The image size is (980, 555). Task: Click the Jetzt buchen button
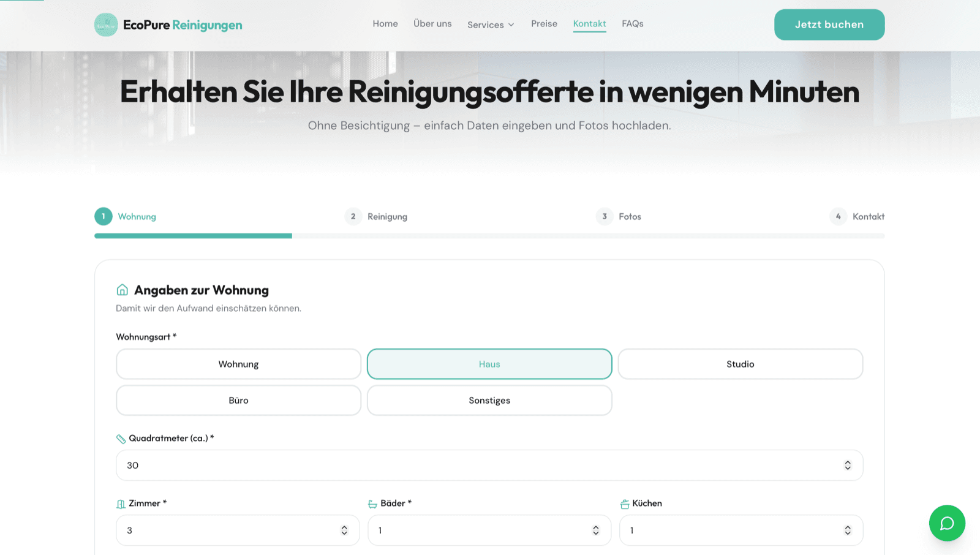(x=829, y=25)
